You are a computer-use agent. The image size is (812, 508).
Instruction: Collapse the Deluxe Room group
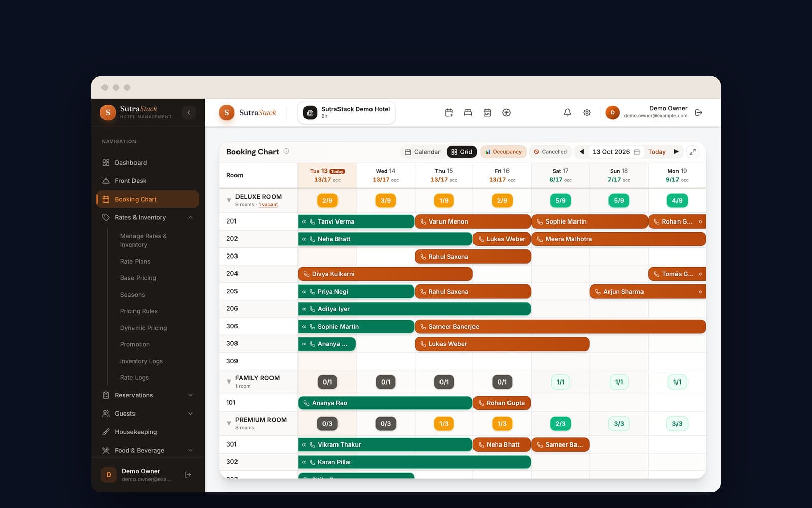click(x=229, y=200)
